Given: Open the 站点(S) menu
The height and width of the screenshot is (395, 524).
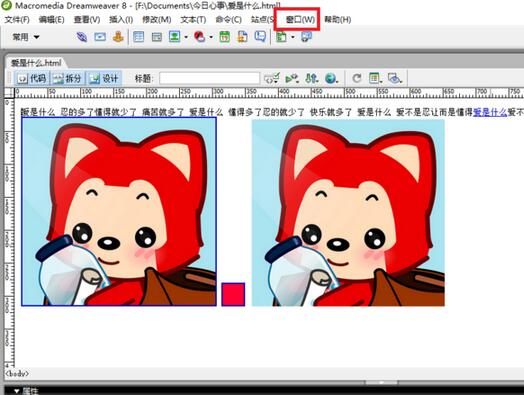Looking at the screenshot, I should click(x=263, y=20).
